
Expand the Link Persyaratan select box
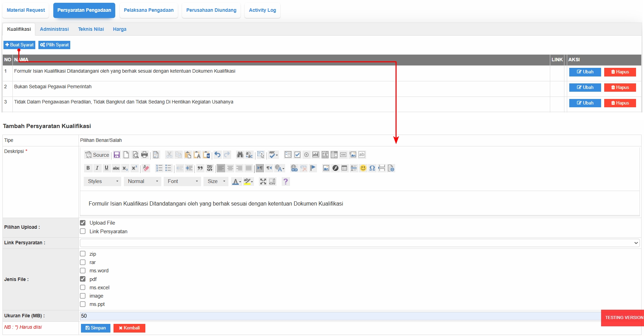(x=359, y=243)
